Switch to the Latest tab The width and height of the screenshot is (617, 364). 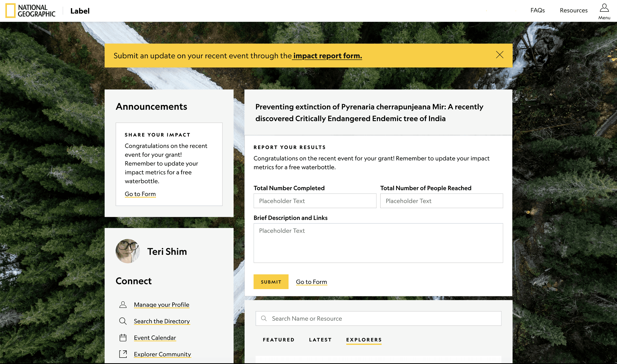320,340
